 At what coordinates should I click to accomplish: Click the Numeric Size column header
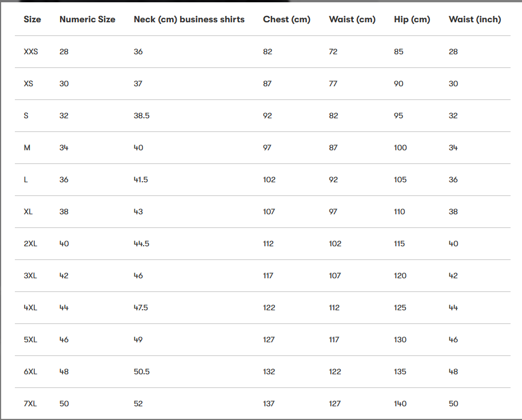[87, 19]
